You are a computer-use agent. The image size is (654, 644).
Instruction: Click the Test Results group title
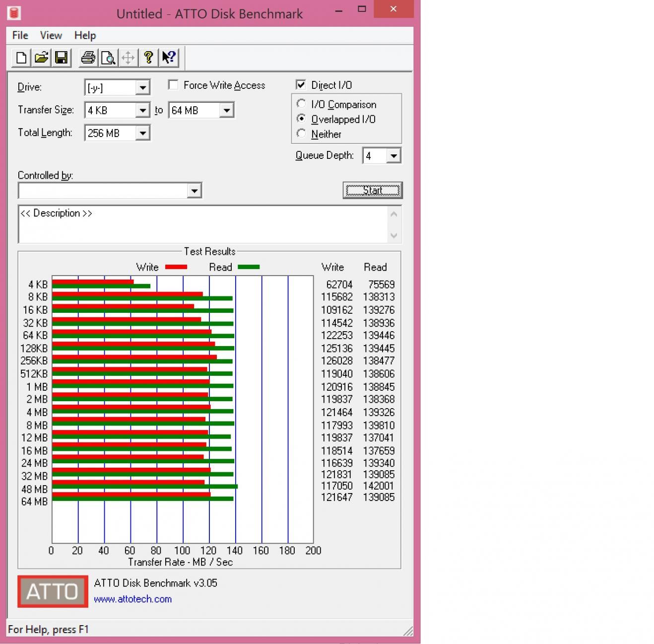[x=209, y=251]
